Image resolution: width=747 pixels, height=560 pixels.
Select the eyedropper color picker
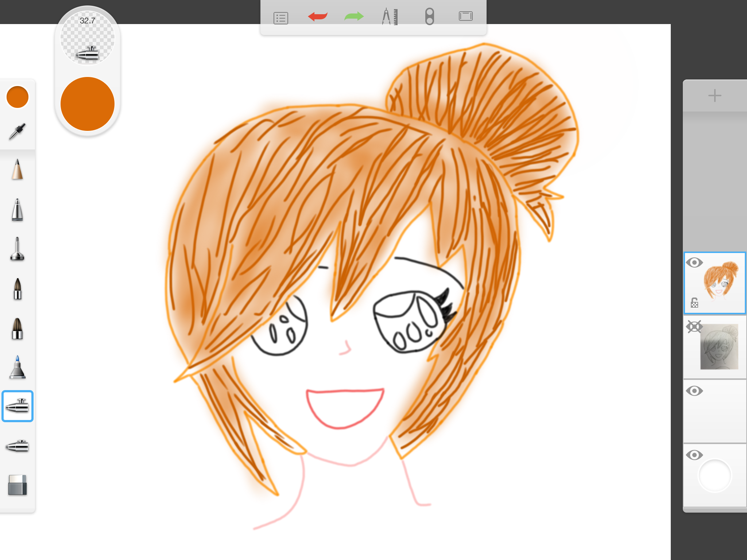17,131
